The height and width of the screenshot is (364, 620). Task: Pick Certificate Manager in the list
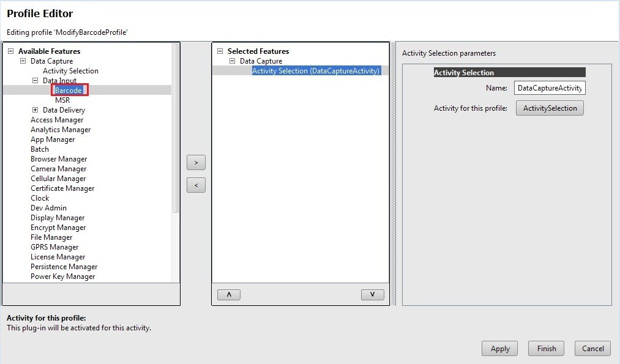(62, 188)
